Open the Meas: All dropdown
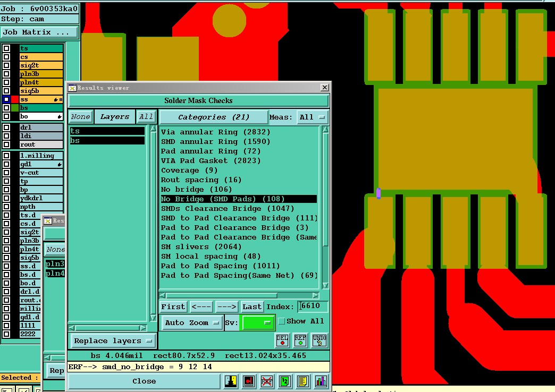Image resolution: width=555 pixels, height=392 pixels. (x=312, y=117)
